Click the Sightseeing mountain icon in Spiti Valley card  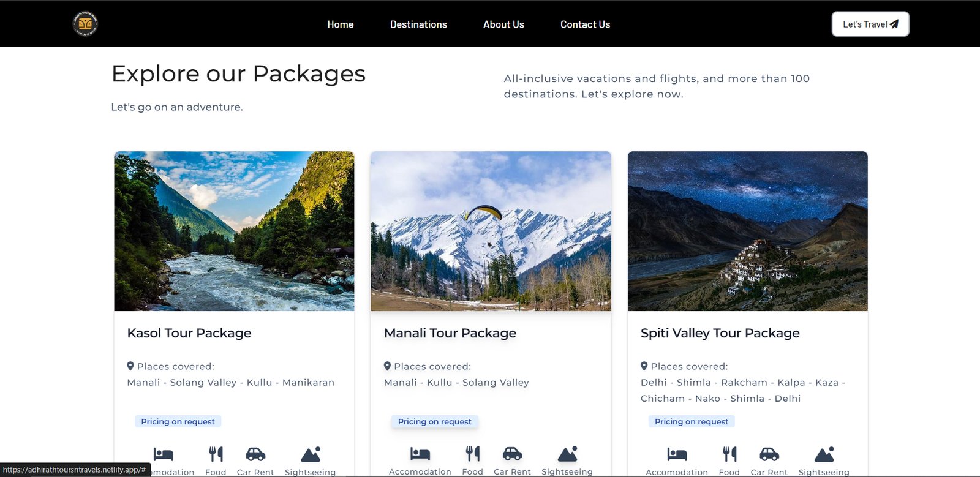pos(824,454)
